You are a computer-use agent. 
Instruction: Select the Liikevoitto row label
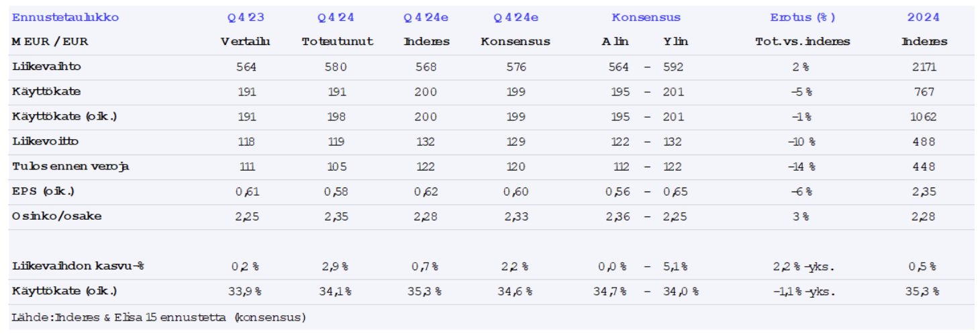coord(47,142)
